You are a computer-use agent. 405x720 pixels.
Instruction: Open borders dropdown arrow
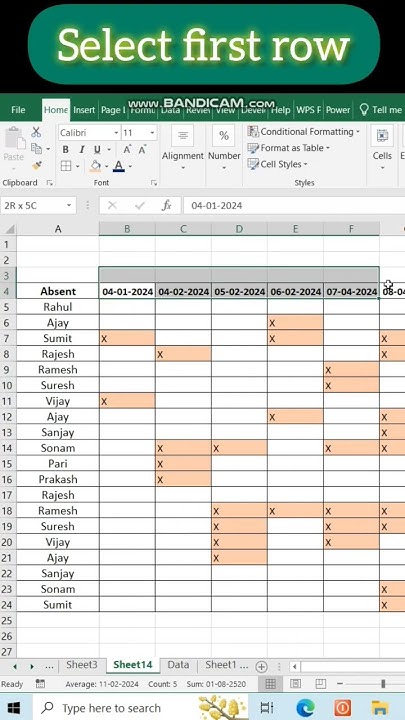78,166
